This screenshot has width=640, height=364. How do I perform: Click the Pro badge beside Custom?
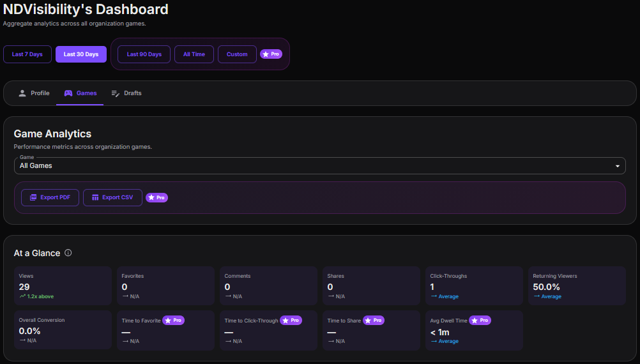point(271,54)
